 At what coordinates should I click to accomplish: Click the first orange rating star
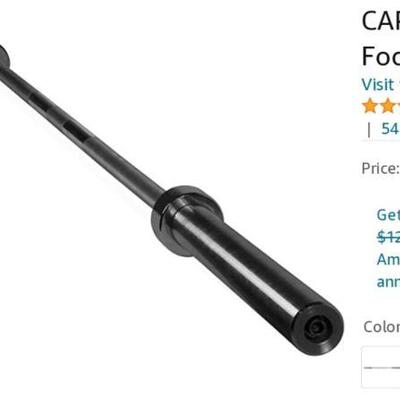click(x=369, y=107)
